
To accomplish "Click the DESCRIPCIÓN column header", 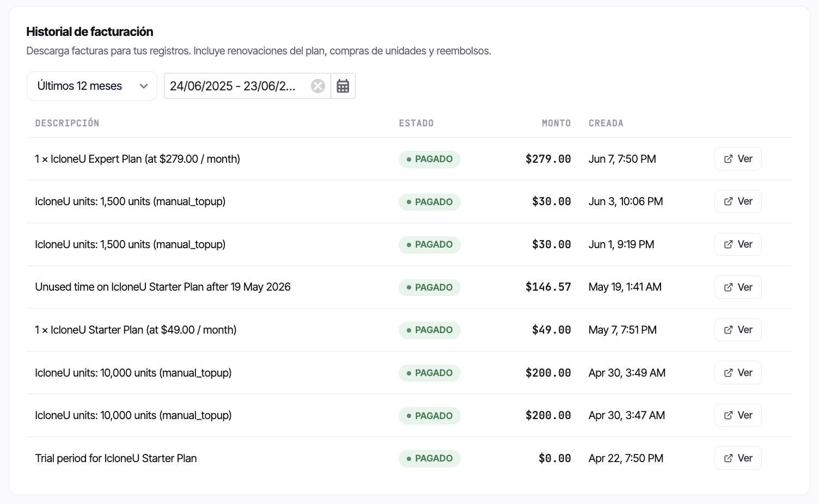I will pos(68,123).
